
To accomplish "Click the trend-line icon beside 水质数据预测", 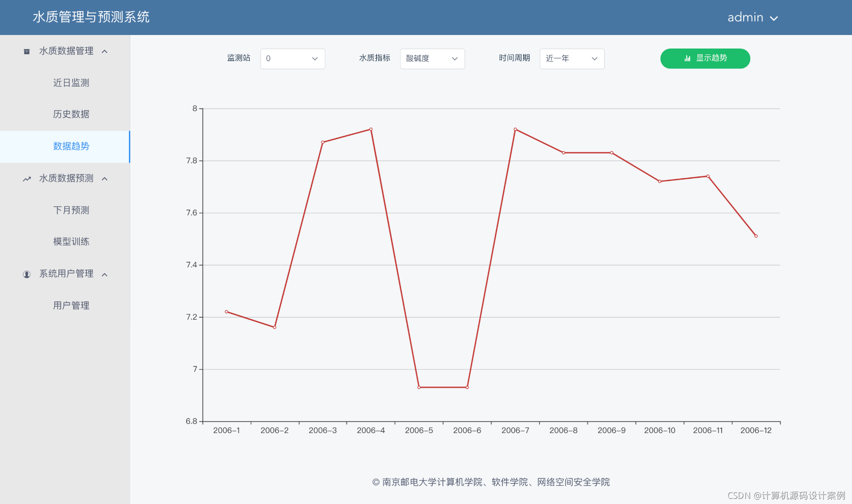I will [x=27, y=179].
